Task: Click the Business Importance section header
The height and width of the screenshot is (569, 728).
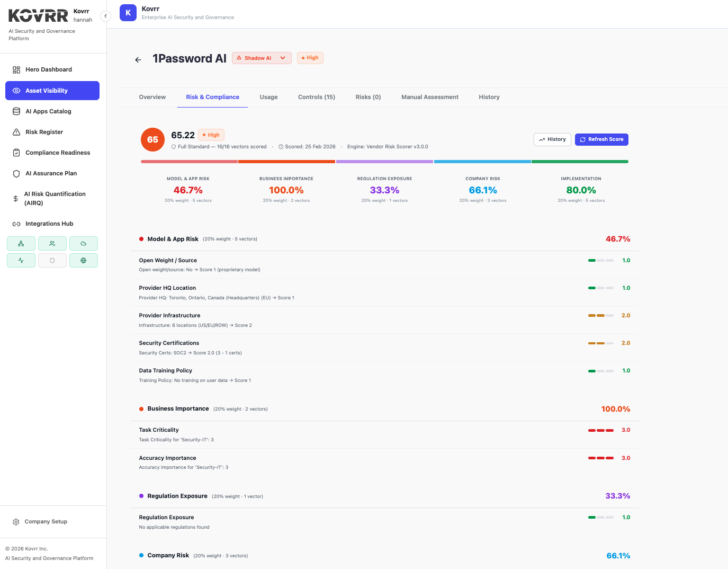Action: 384,409
